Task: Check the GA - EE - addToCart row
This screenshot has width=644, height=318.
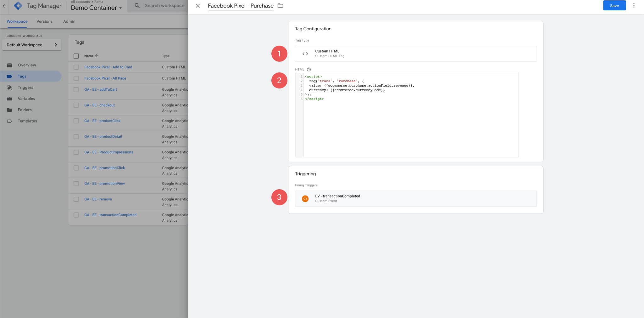Action: click(76, 90)
